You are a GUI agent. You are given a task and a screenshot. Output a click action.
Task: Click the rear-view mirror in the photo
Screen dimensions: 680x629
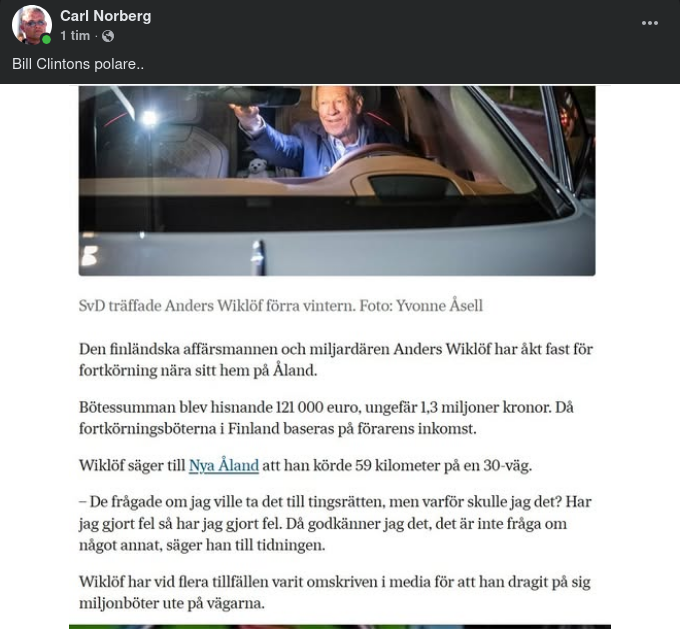(265, 96)
